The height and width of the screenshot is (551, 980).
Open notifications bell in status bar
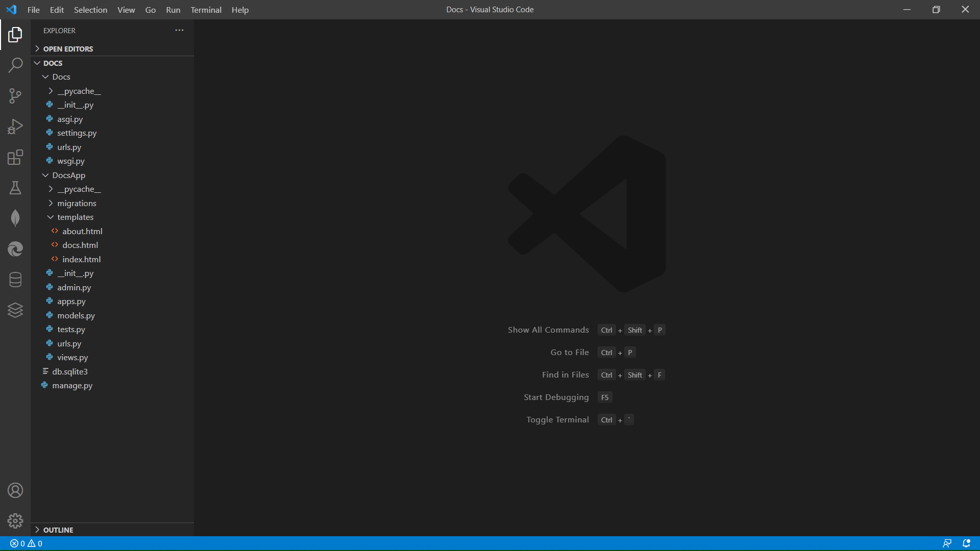click(x=966, y=543)
